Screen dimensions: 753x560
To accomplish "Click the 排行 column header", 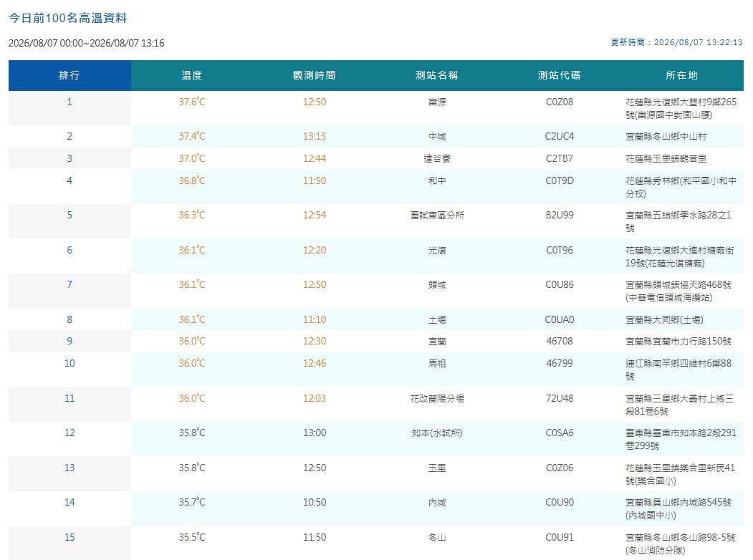I will (69, 75).
